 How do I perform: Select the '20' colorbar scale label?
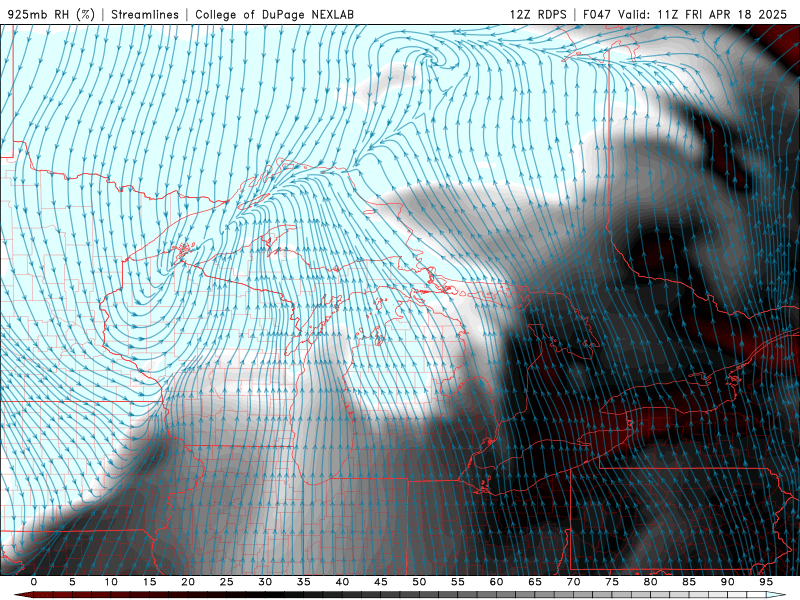188,582
